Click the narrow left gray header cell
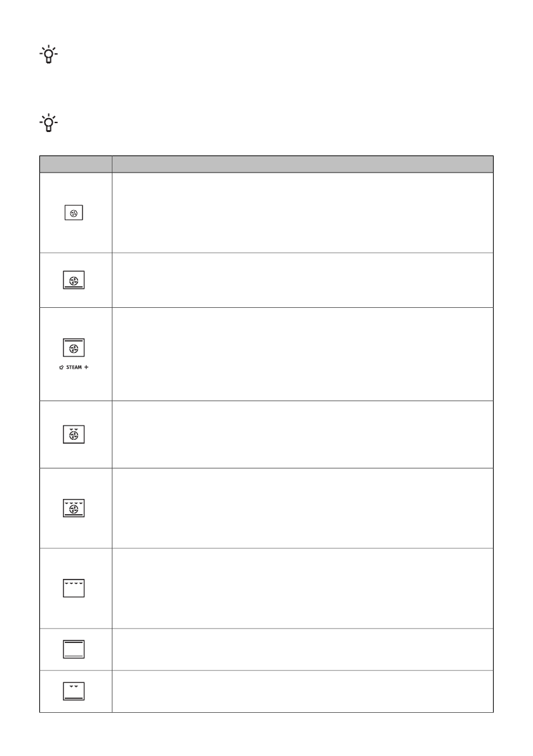 (x=76, y=164)
